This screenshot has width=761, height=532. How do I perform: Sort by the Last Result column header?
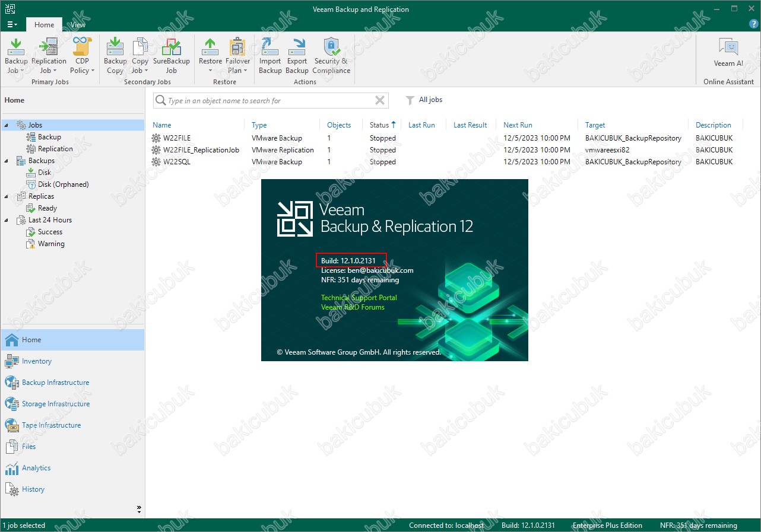[470, 125]
